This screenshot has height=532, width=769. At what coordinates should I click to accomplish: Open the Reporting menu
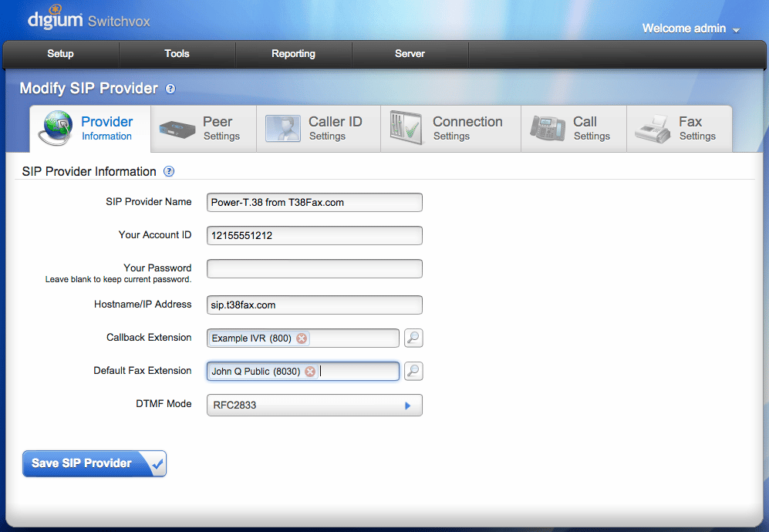[293, 54]
